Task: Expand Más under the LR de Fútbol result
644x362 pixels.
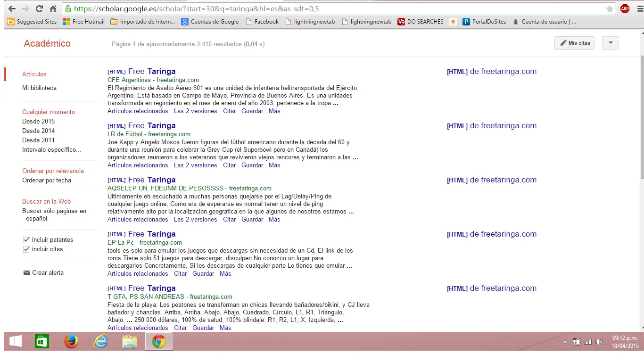Action: tap(274, 165)
